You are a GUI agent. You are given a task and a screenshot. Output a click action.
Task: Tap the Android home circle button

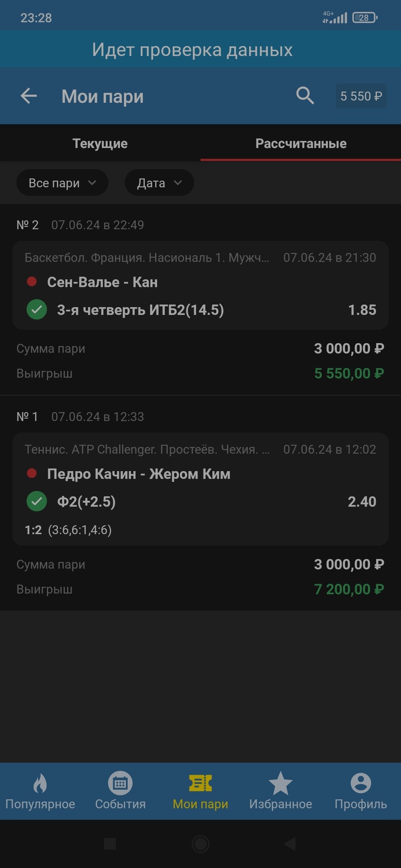click(x=200, y=844)
